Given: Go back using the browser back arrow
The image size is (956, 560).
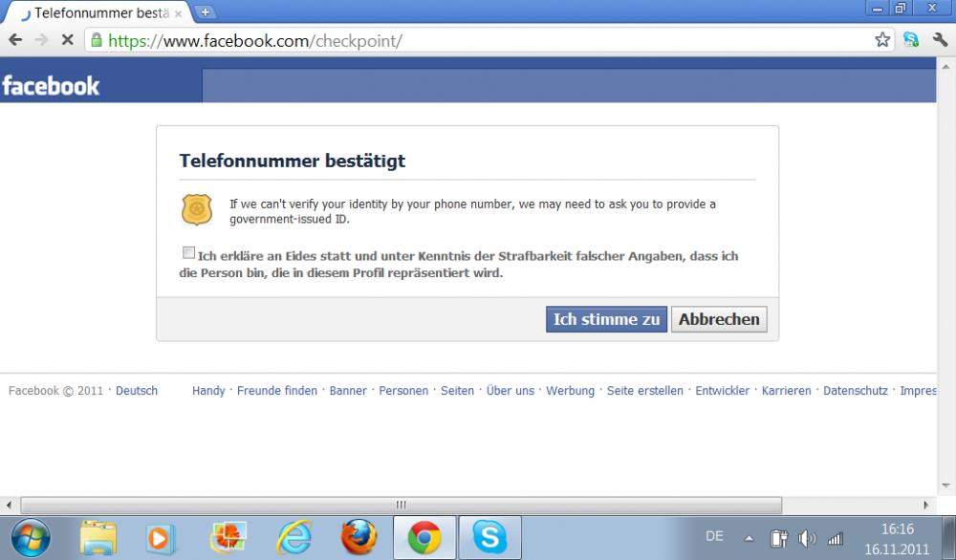Looking at the screenshot, I should (15, 40).
